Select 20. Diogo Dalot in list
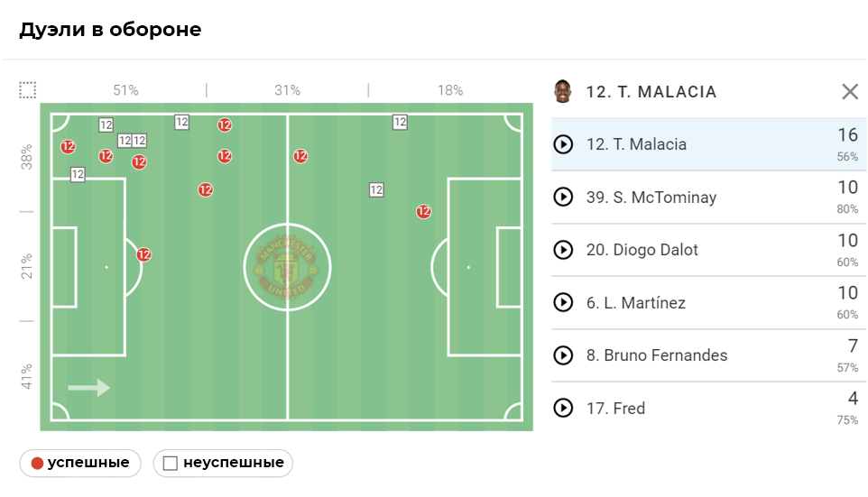Image resolution: width=868 pixels, height=497 pixels. (x=642, y=250)
